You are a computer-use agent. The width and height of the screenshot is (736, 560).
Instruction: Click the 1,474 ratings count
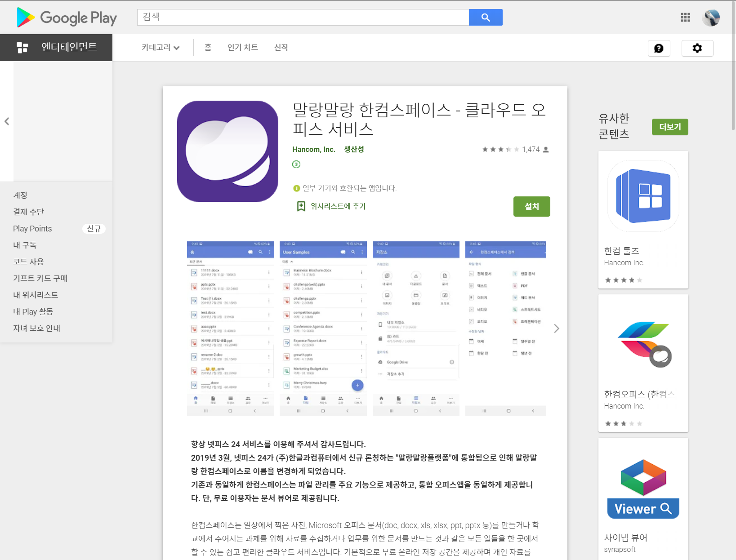point(531,149)
